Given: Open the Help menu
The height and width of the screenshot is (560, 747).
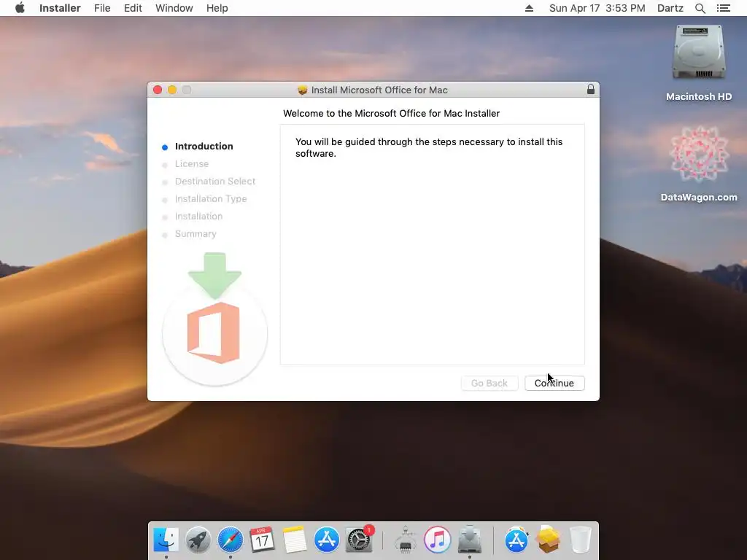Looking at the screenshot, I should (217, 8).
